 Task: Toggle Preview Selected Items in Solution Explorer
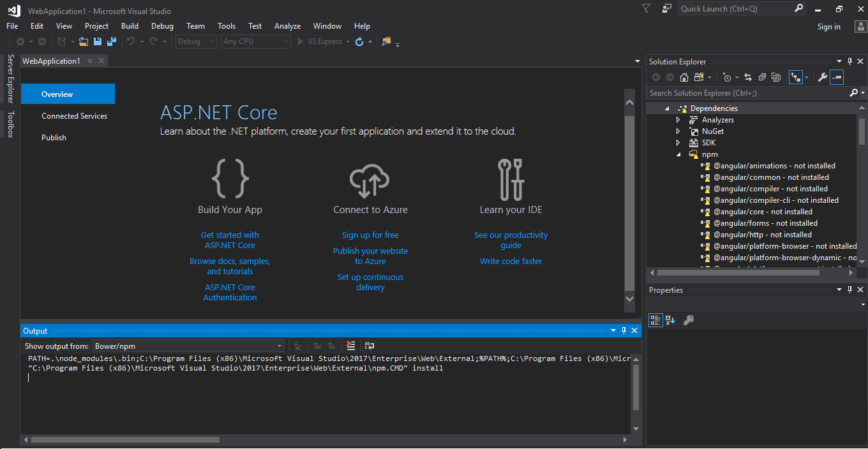coord(837,77)
